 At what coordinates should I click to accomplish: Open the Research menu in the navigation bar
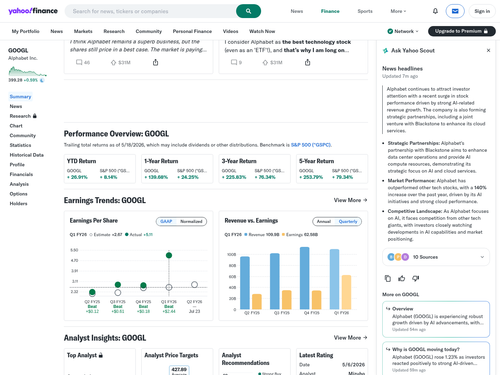point(114,31)
